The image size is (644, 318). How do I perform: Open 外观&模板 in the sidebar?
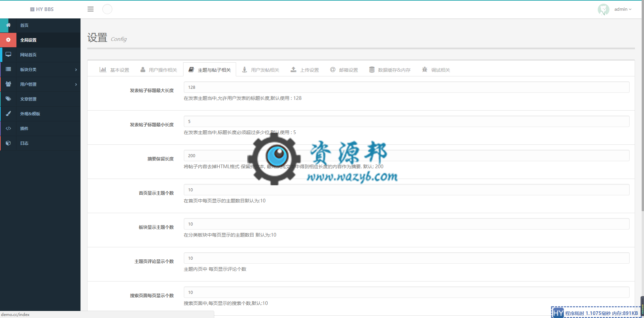click(40, 114)
